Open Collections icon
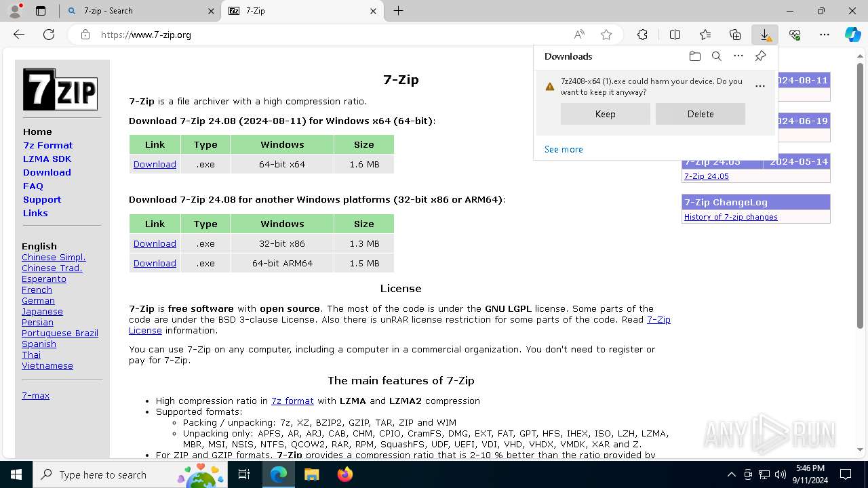The width and height of the screenshot is (868, 488). [x=735, y=35]
